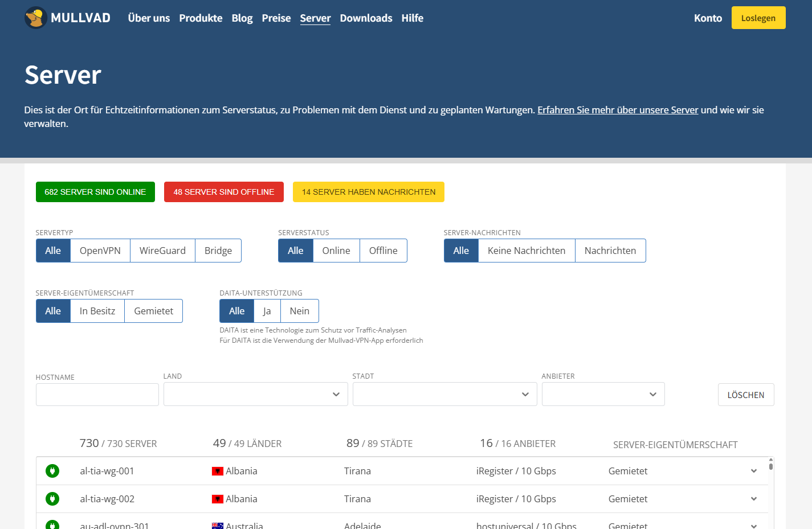812x529 pixels.
Task: Click the 730 / 730 Server counter
Action: tap(118, 443)
